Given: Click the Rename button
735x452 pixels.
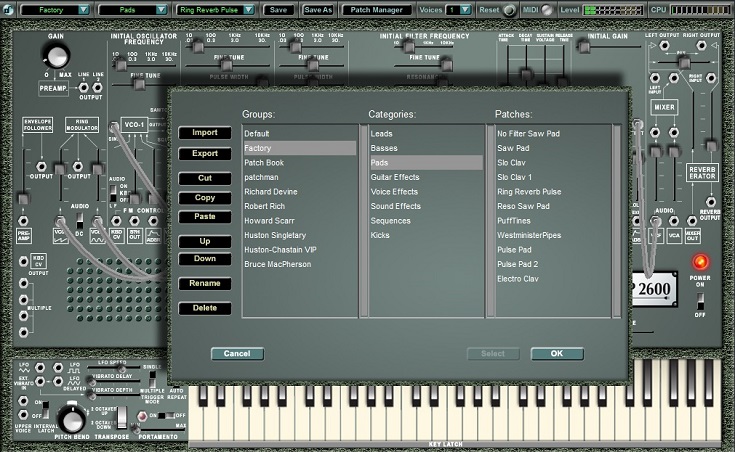Looking at the screenshot, I should [x=205, y=283].
